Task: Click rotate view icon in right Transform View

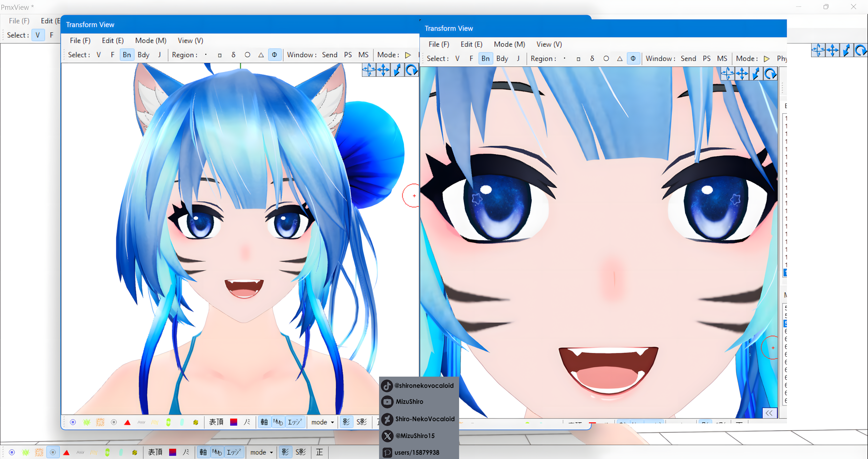Action: [770, 74]
